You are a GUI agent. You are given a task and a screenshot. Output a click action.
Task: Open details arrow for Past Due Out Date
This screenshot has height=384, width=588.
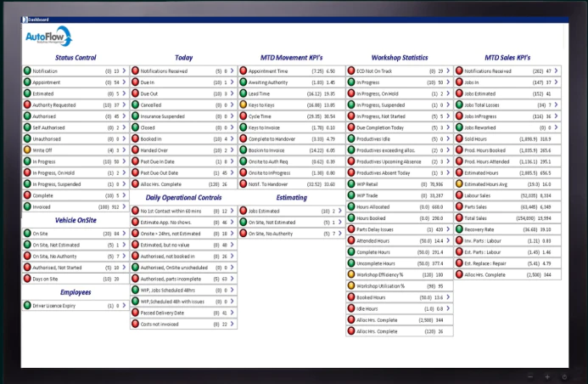[232, 172]
